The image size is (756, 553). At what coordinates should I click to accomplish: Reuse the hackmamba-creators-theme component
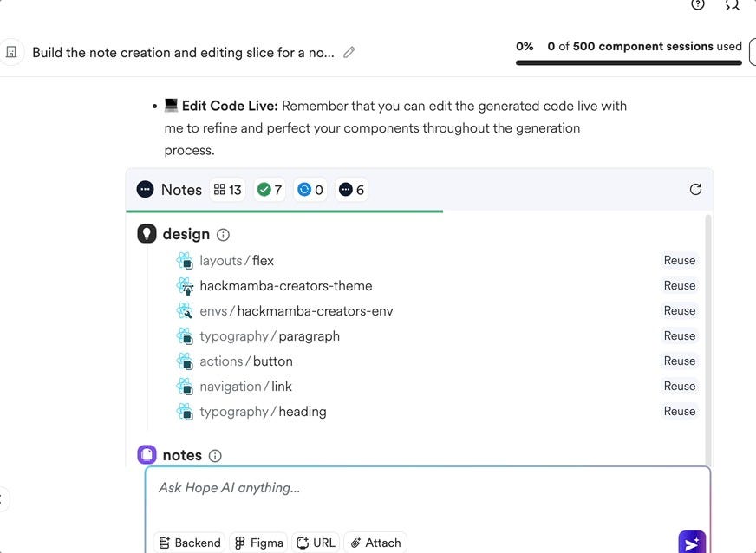(679, 285)
